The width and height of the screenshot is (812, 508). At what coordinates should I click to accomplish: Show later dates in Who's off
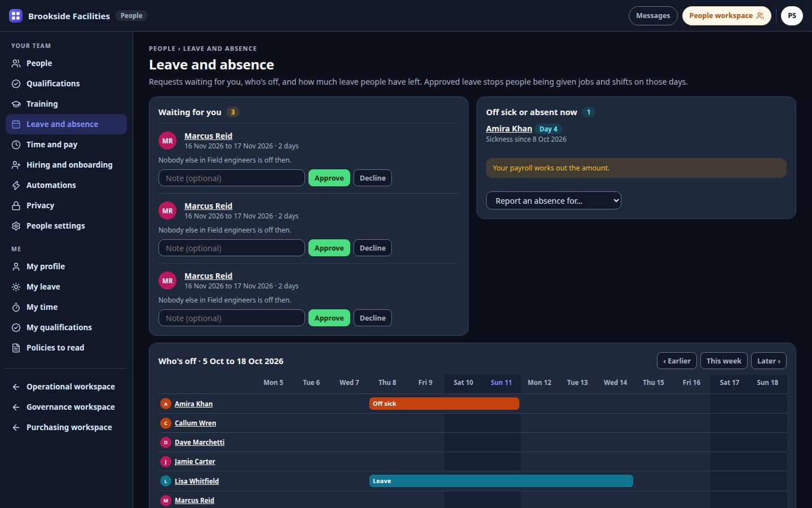(x=769, y=361)
